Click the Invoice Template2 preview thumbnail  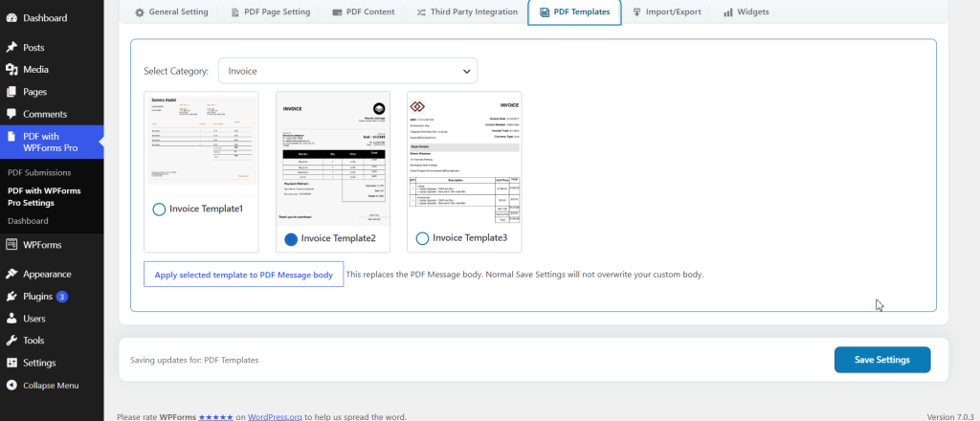coord(333,158)
